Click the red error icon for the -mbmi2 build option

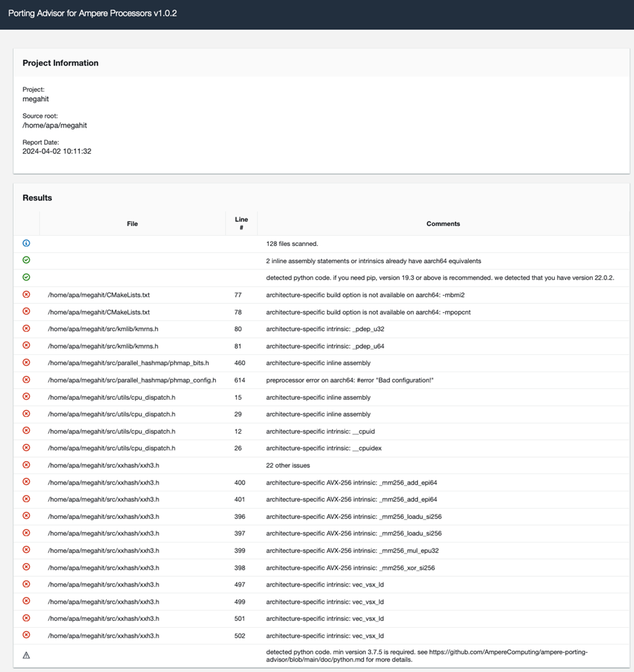point(26,294)
